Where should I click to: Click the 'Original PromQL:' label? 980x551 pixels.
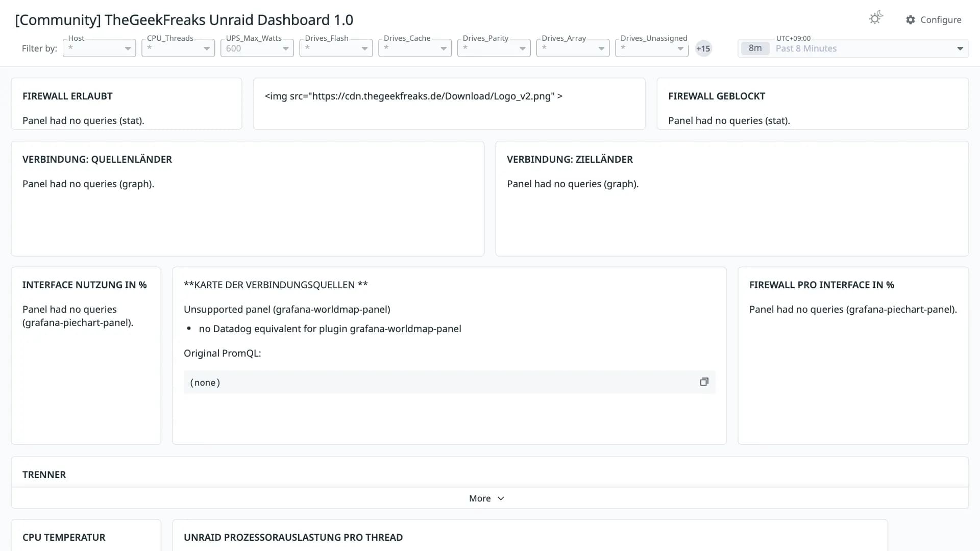click(222, 353)
